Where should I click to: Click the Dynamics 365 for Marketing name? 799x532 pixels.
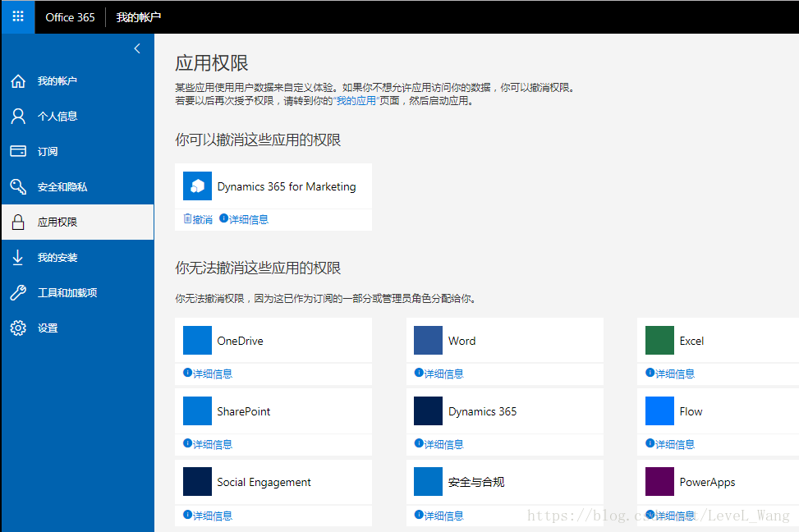pos(287,186)
